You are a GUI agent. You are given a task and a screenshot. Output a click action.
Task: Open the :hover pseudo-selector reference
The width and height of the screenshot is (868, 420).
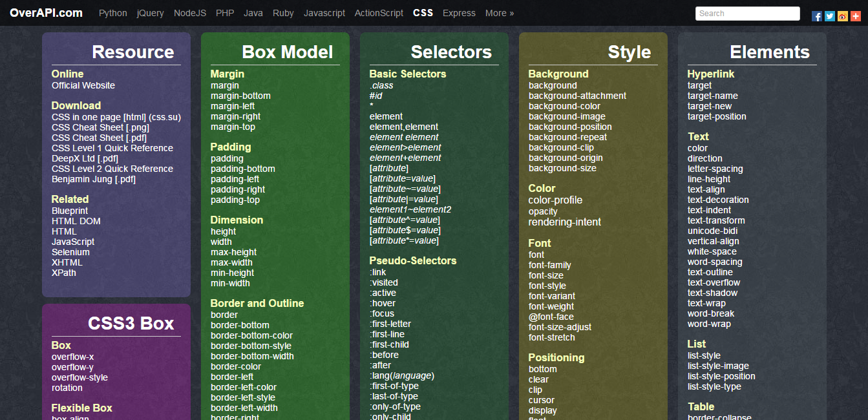[383, 303]
